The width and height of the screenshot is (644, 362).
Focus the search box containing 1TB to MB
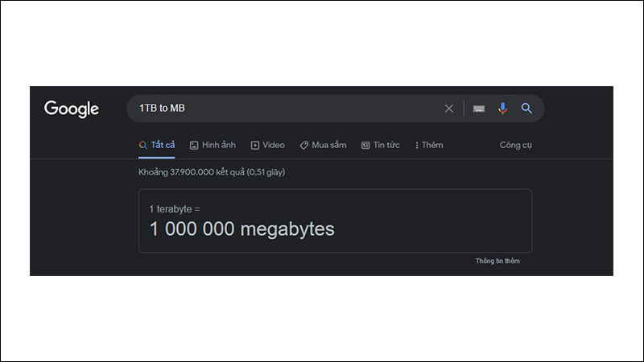click(282, 109)
